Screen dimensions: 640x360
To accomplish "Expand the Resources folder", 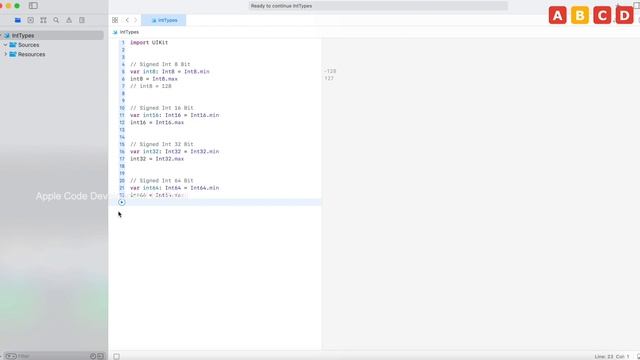I will [x=5, y=54].
